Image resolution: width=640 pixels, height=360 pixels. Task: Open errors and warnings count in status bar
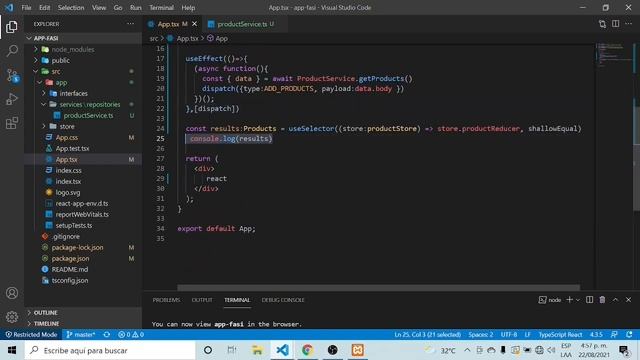tap(131, 334)
